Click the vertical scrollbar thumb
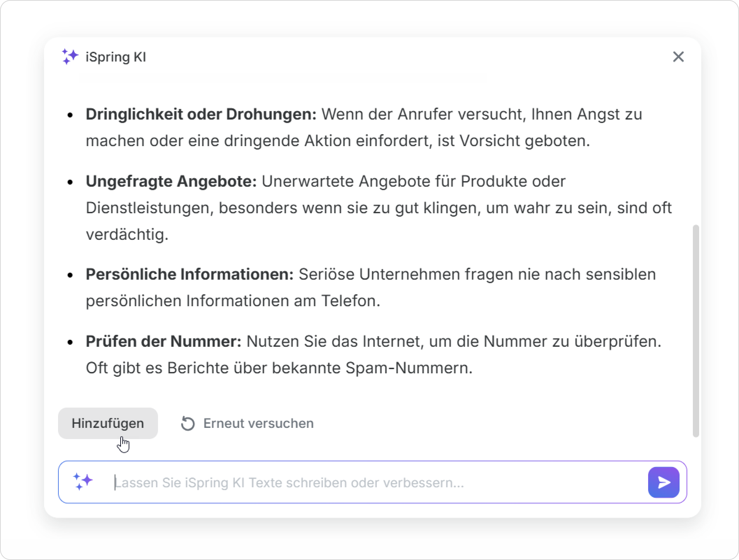Viewport: 739px width, 560px height. [x=696, y=330]
